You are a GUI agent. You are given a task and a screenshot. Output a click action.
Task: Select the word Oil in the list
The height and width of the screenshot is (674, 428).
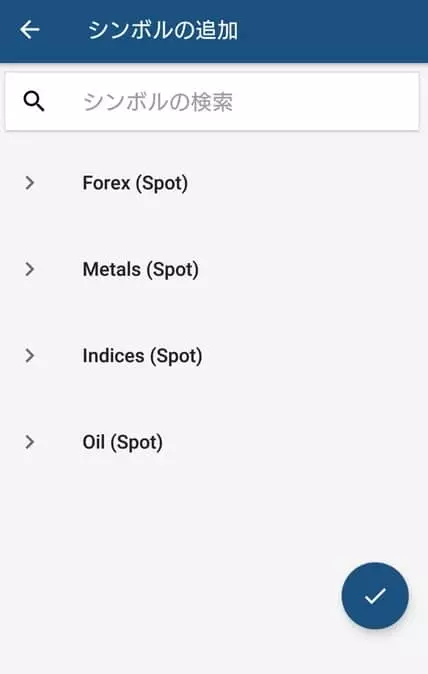coord(94,442)
